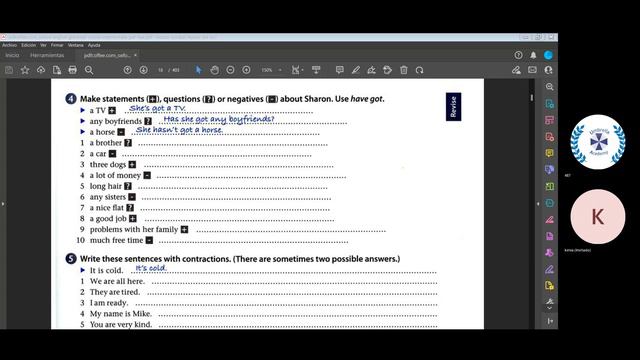This screenshot has height=360, width=640.
Task: Click the text "a brother" in exercise 4
Action: click(106, 143)
